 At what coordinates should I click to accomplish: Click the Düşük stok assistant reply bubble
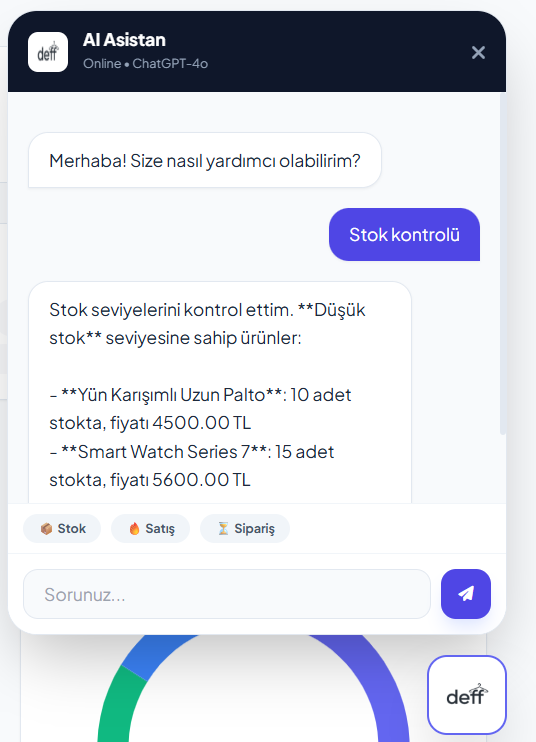pos(220,393)
